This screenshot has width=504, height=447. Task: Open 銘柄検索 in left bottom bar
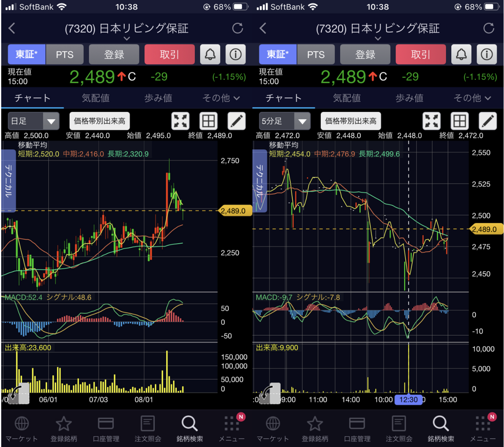[190, 429]
